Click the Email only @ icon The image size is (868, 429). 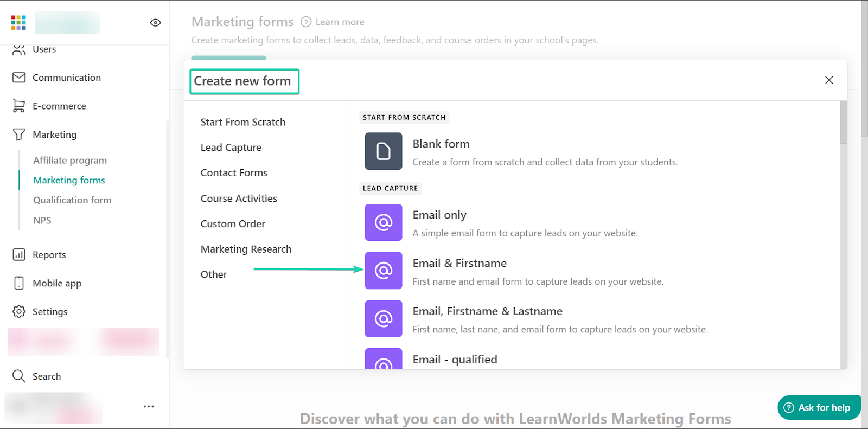384,222
